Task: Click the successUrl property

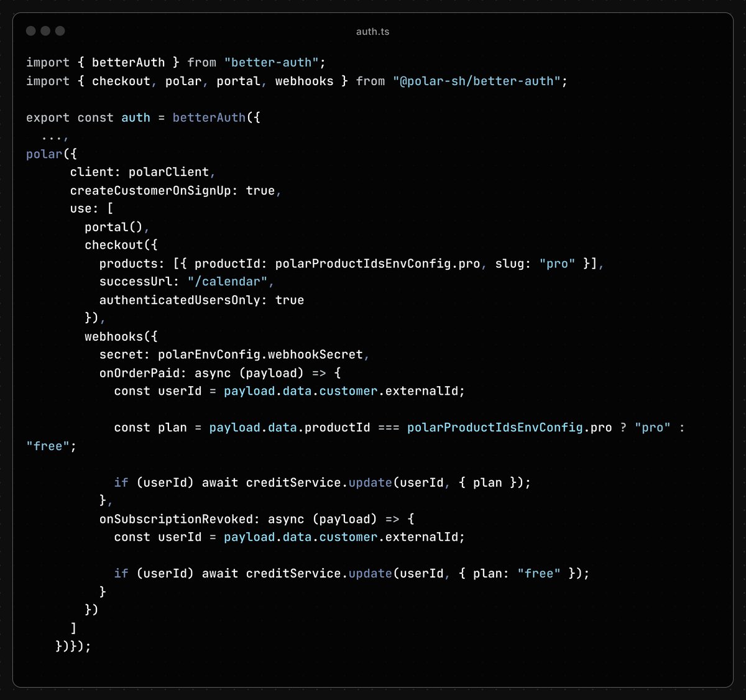Action: coord(136,282)
